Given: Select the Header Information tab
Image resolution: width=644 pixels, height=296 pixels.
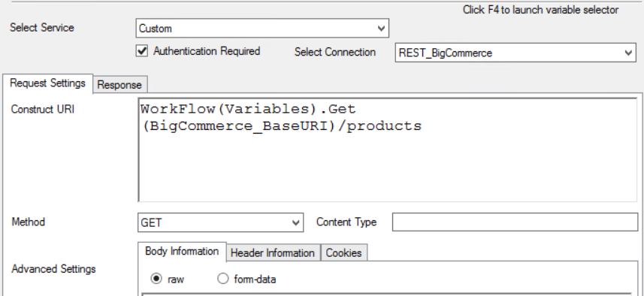Looking at the screenshot, I should click(x=273, y=253).
